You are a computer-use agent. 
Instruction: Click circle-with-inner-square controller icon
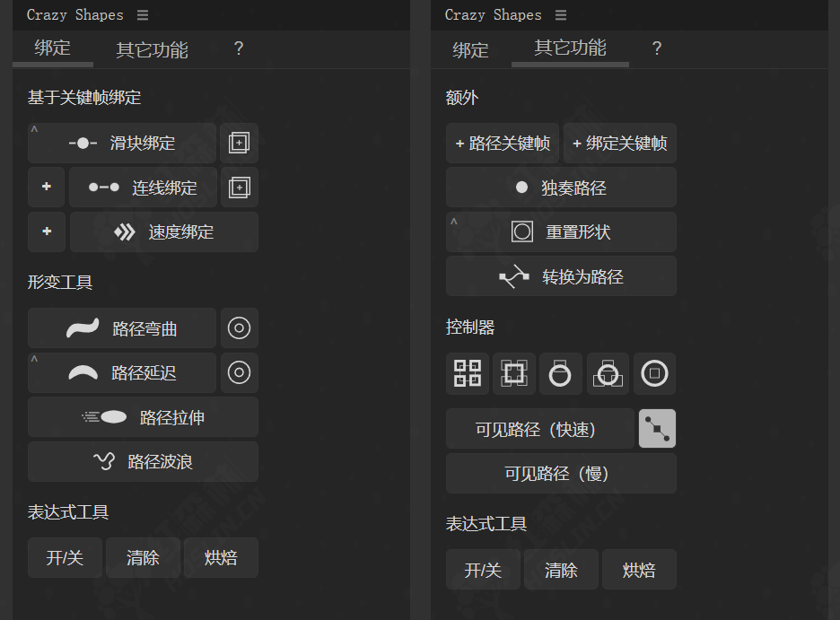[654, 373]
